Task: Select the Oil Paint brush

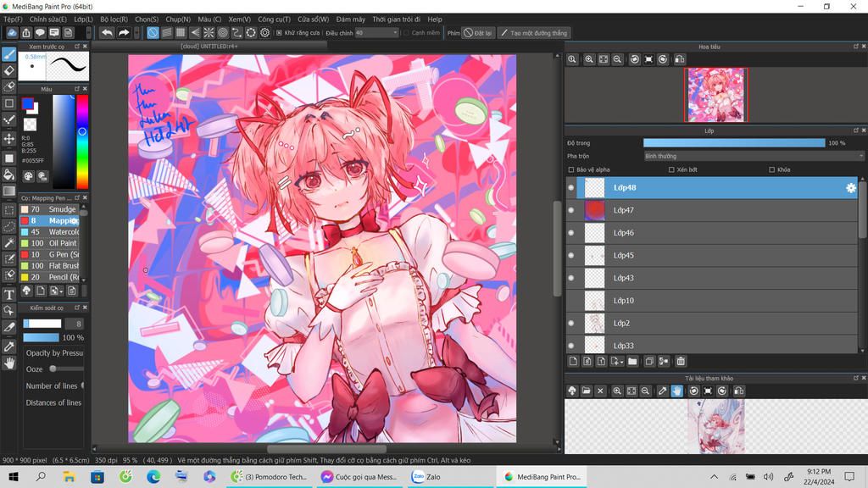Action: (50, 243)
